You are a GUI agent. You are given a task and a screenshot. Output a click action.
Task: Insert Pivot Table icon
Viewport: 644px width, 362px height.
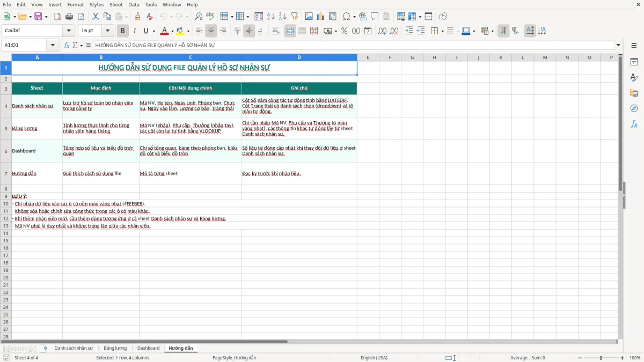point(333,17)
